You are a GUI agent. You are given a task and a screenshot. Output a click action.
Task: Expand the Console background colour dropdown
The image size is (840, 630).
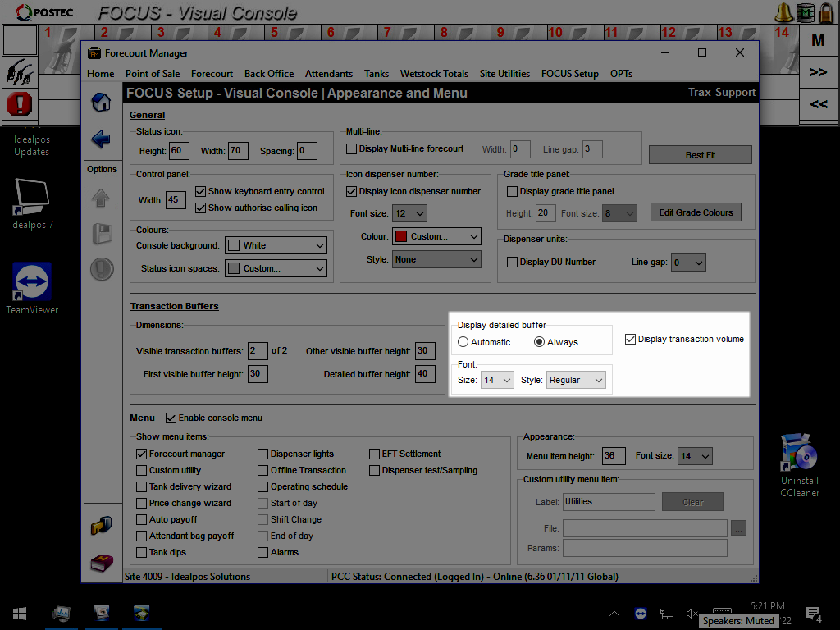[276, 245]
